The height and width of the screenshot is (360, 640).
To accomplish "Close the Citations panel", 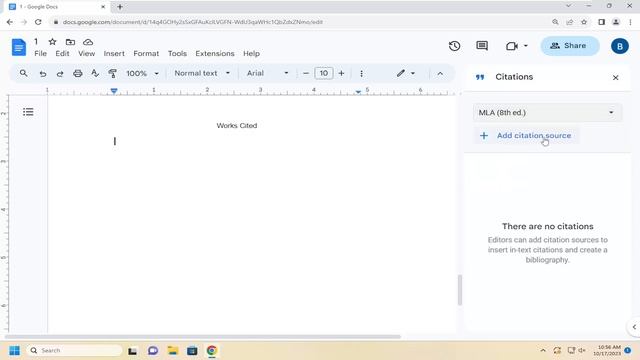I will (616, 78).
